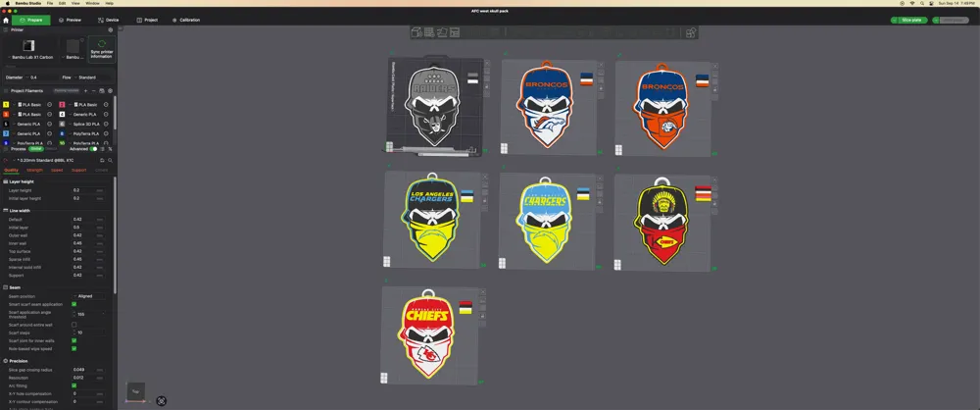Open the Speed settings tab
Viewport: 980px width, 410px height.
[57, 170]
